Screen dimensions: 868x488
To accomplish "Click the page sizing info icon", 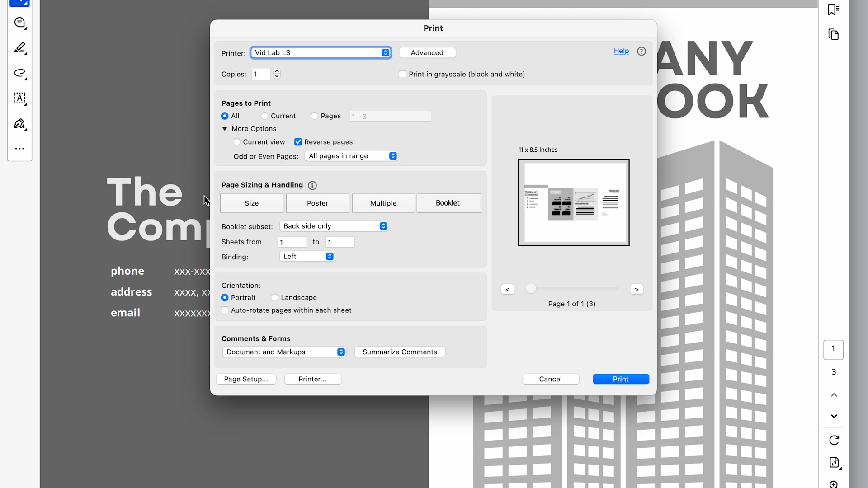I will pyautogui.click(x=312, y=185).
